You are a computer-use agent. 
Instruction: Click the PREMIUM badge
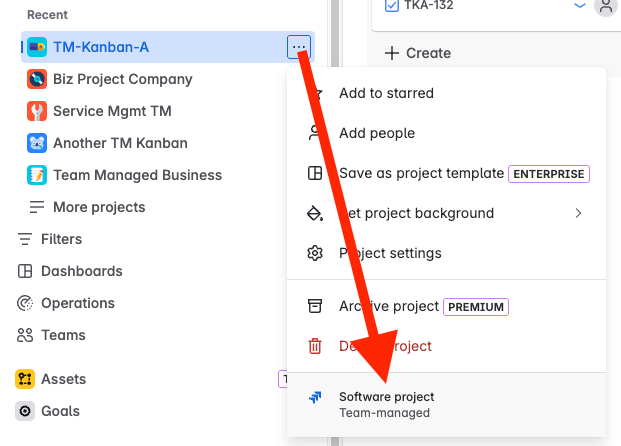coord(476,307)
